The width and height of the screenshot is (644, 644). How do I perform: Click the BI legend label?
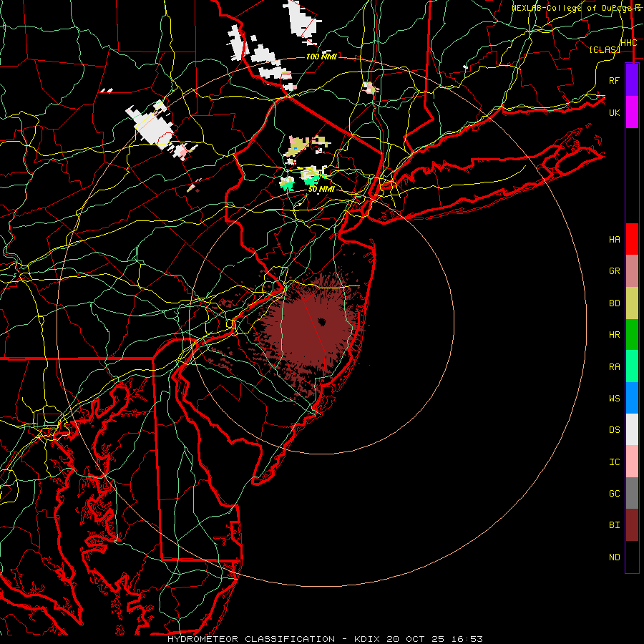614,525
